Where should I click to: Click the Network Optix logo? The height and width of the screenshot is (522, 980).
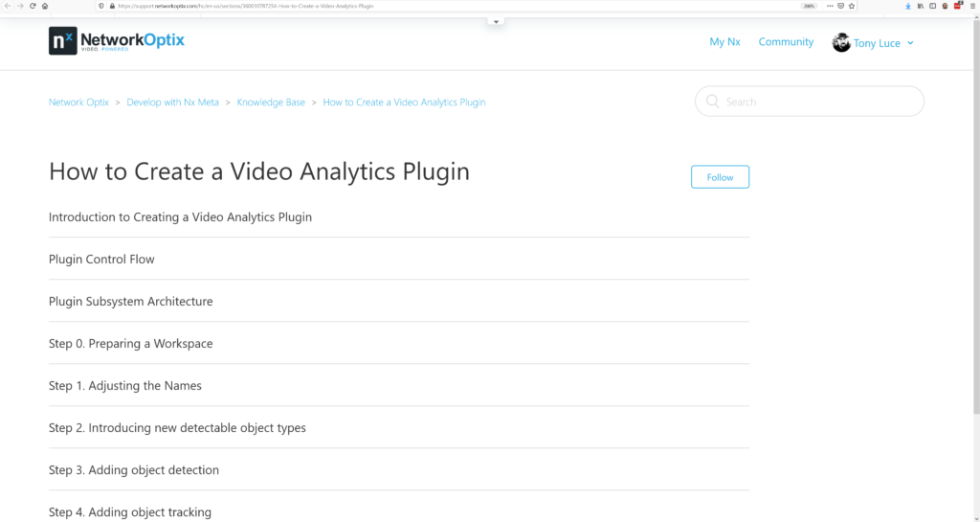[117, 40]
